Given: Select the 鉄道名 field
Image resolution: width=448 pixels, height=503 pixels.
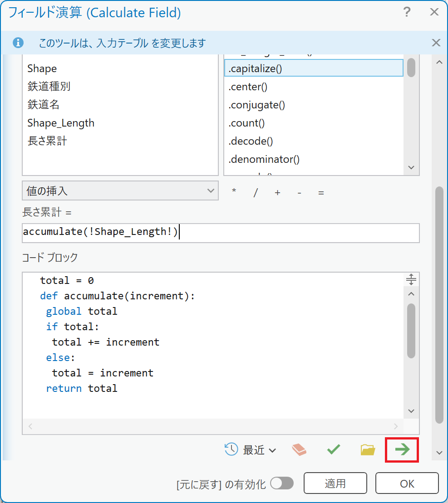Looking at the screenshot, I should (x=43, y=105).
